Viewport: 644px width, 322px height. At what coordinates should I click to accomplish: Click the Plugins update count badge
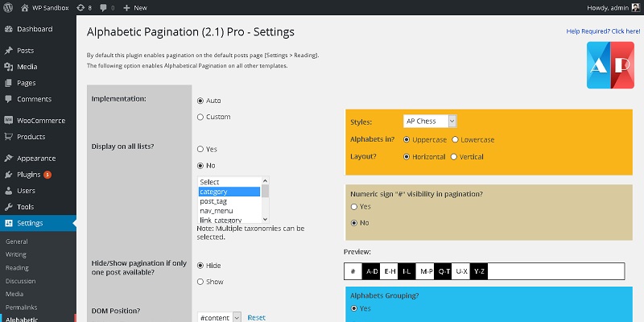click(47, 175)
